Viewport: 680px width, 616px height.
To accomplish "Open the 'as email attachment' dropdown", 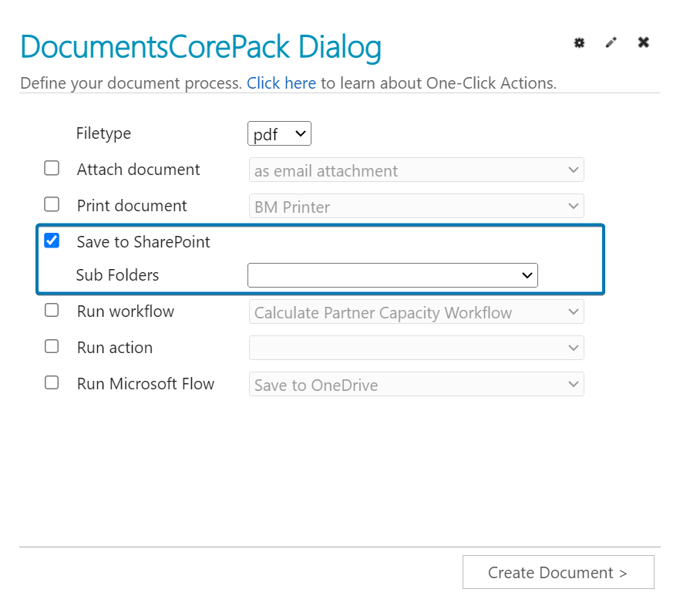I will [416, 170].
